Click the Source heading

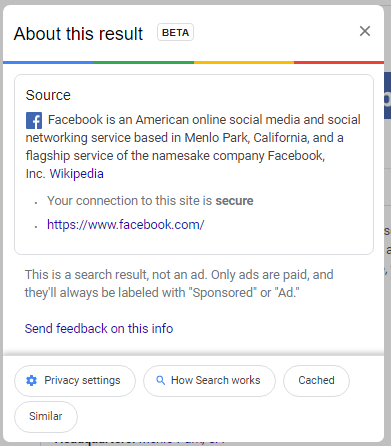(x=48, y=95)
